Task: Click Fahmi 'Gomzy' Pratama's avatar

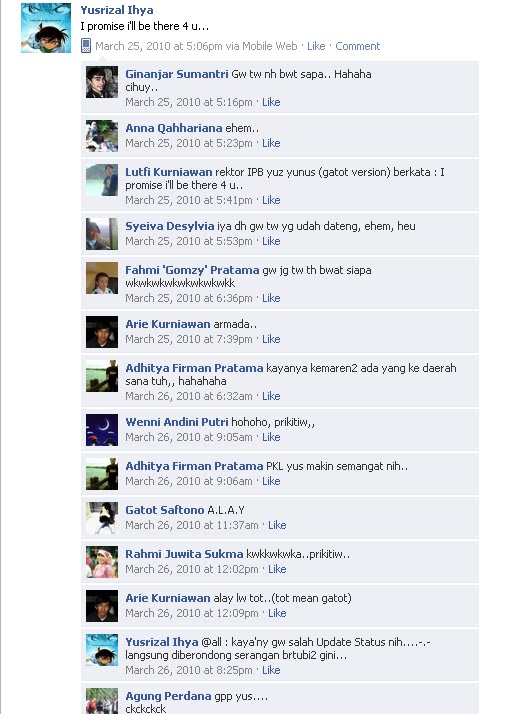Action: point(102,278)
